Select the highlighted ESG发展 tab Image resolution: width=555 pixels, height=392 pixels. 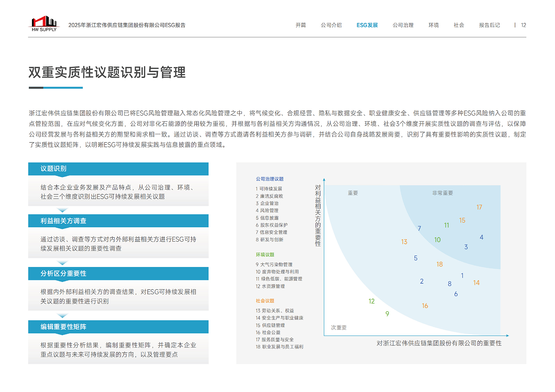pos(367,25)
